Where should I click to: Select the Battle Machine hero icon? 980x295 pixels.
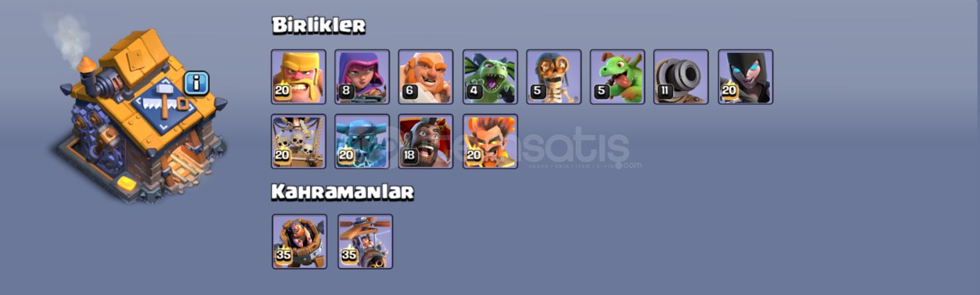click(299, 241)
